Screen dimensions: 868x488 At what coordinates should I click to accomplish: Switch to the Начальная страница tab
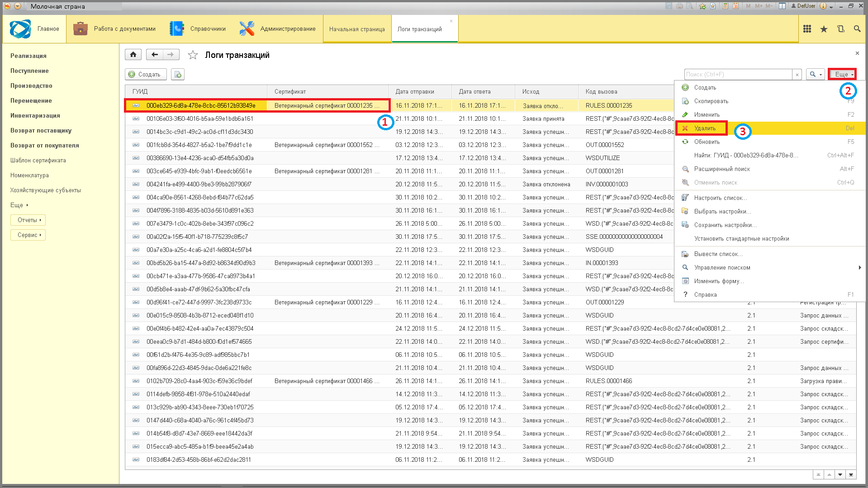click(357, 29)
